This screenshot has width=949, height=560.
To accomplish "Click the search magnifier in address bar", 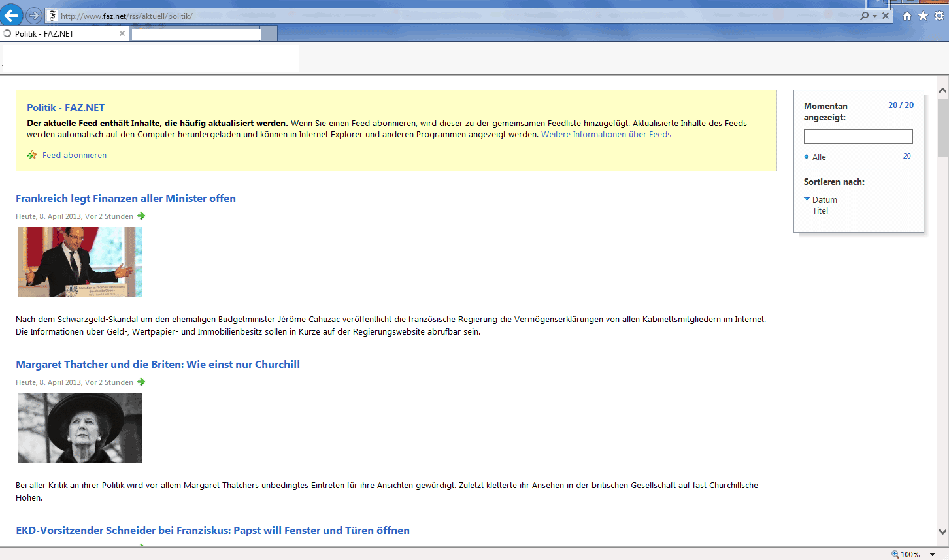I will (864, 16).
